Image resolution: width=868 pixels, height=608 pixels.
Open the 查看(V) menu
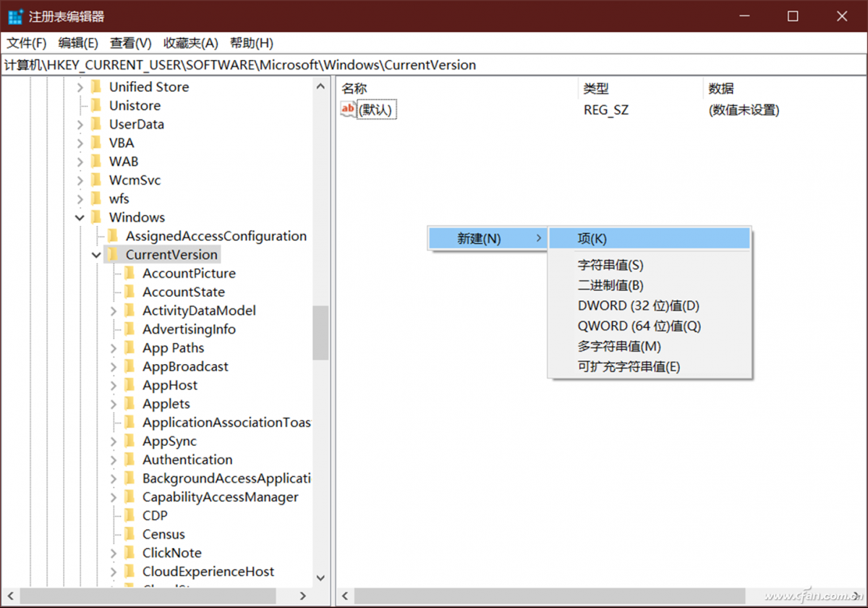pyautogui.click(x=131, y=43)
